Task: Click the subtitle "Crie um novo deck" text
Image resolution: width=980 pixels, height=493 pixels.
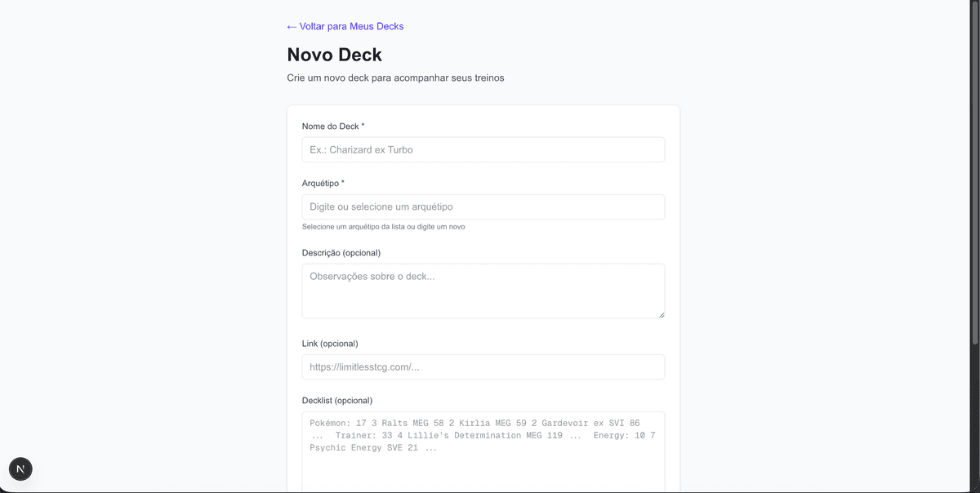Action: [x=395, y=78]
